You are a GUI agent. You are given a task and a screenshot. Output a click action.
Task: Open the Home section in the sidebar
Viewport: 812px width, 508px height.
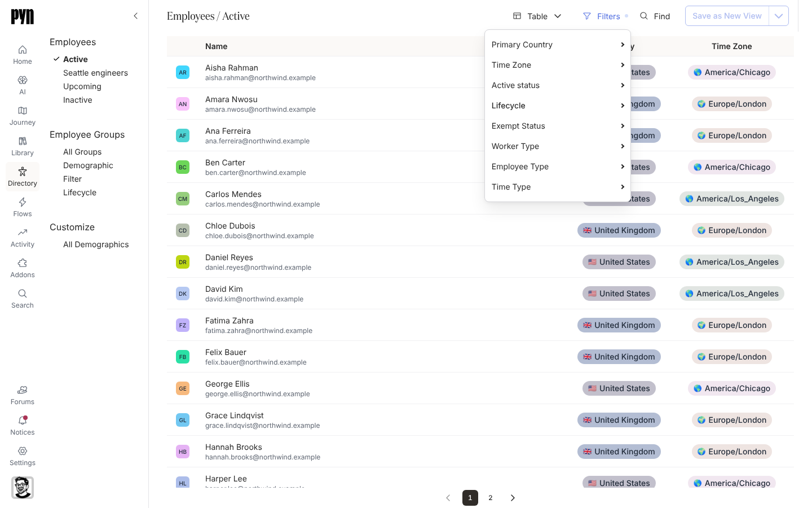(x=23, y=55)
